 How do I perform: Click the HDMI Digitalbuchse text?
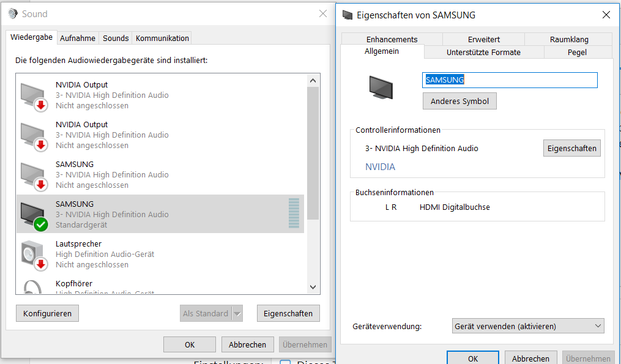(x=455, y=207)
